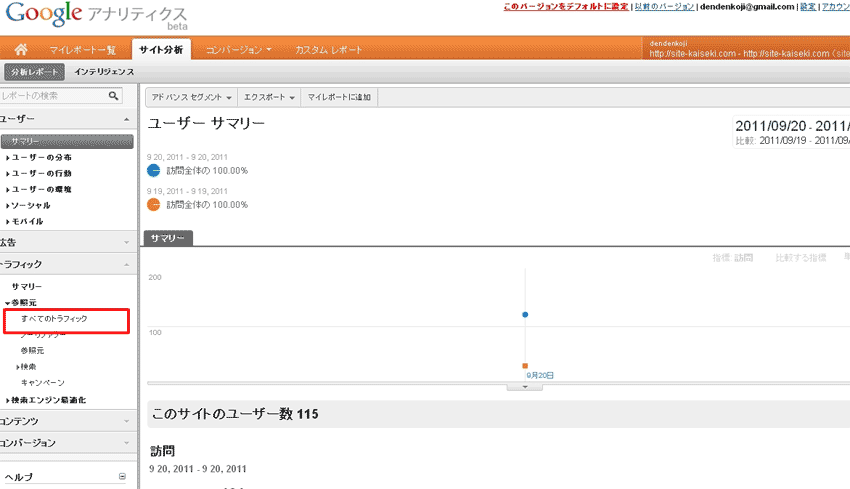The height and width of the screenshot is (489, 850).
Task: Expand ソーシャル item
Action: click(29, 205)
